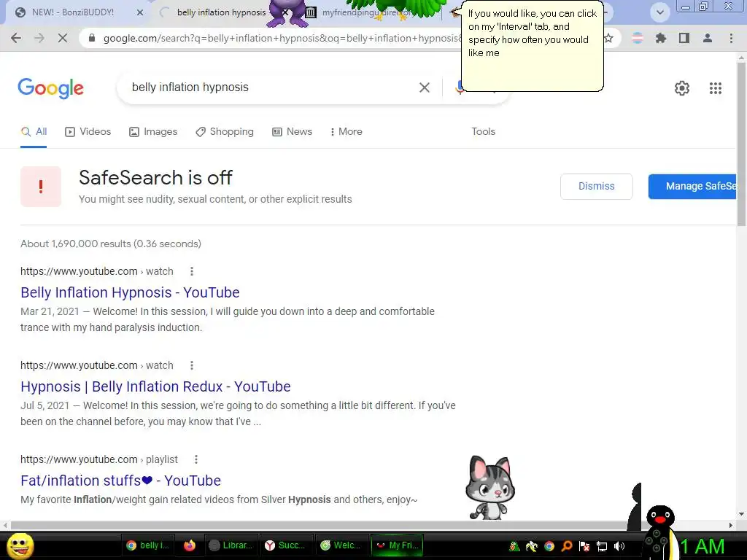Click the volume speaker tray icon
The image size is (747, 560).
coord(619,546)
